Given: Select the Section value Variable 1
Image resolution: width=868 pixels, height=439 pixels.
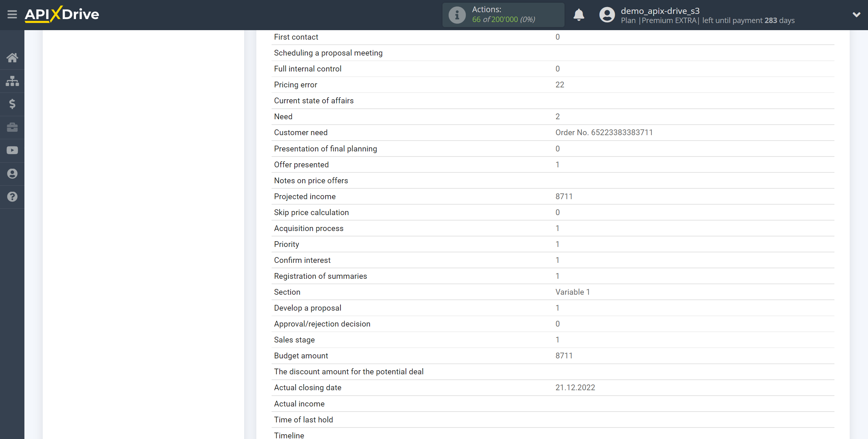Looking at the screenshot, I should pyautogui.click(x=573, y=292).
